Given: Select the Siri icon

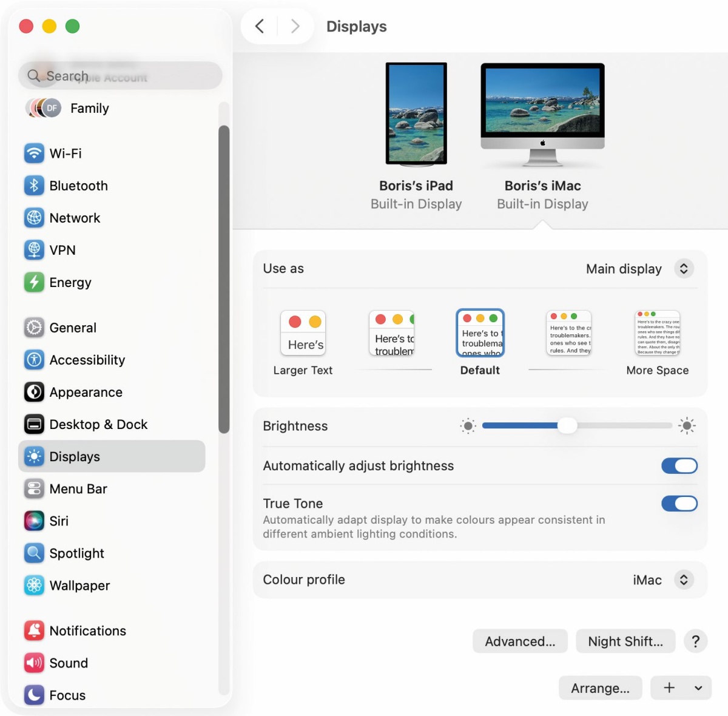Looking at the screenshot, I should pos(34,520).
